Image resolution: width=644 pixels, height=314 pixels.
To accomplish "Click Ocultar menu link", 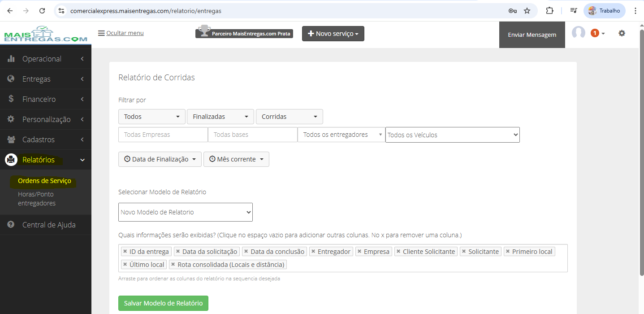I will [x=125, y=33].
